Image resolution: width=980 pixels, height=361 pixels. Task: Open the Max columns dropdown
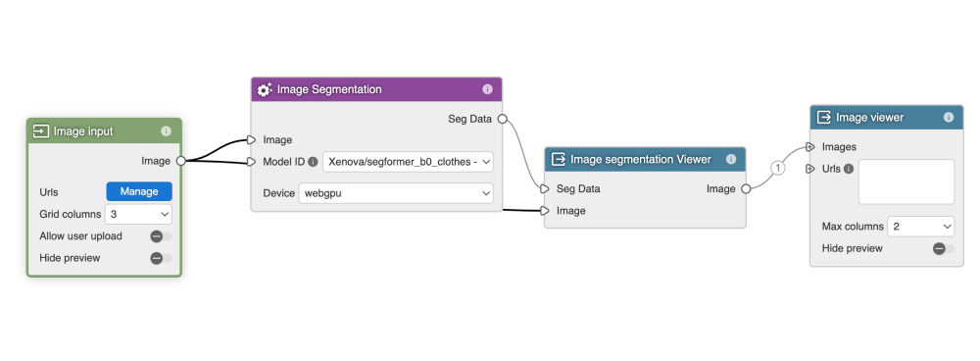click(920, 227)
